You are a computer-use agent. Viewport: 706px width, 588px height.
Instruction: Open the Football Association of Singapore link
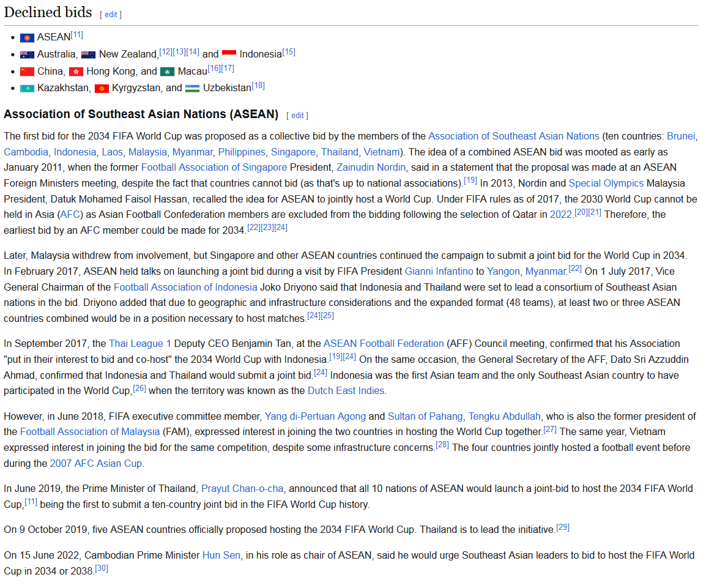[214, 168]
